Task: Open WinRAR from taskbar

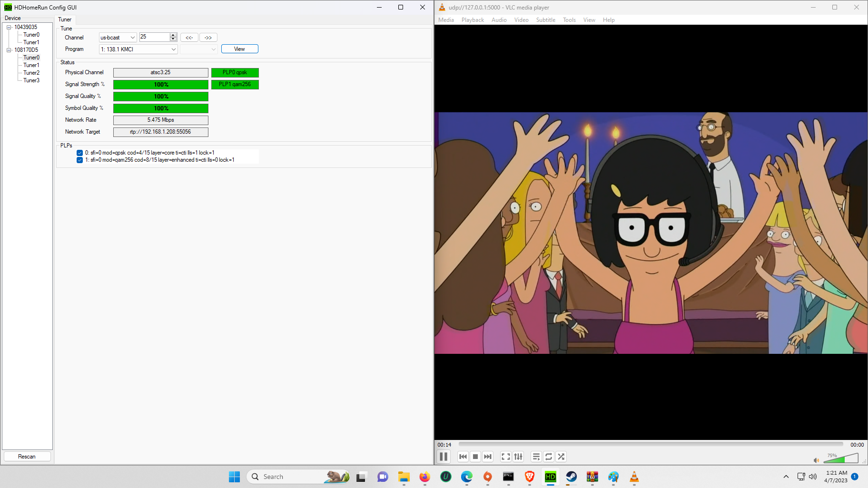Action: pyautogui.click(x=592, y=477)
